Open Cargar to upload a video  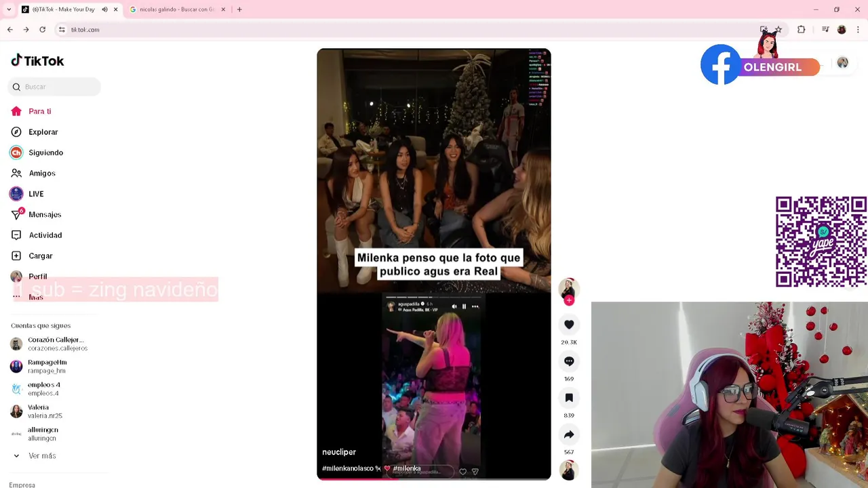click(x=32, y=256)
